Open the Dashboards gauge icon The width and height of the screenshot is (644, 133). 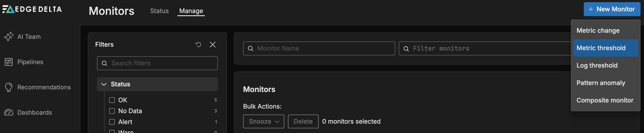[x=8, y=113]
